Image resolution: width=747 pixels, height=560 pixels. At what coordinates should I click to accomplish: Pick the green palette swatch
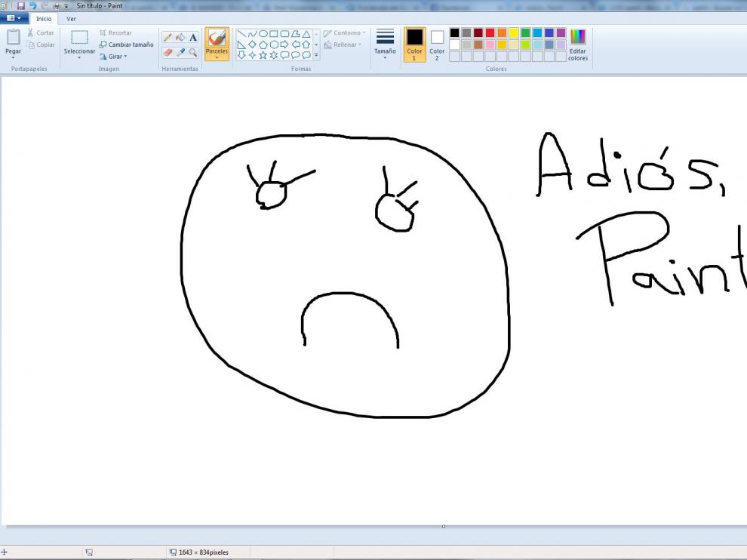pos(525,33)
